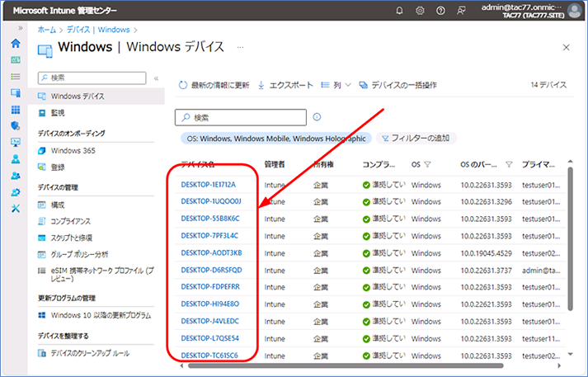Open the more options ellipsis next to title

pyautogui.click(x=240, y=48)
